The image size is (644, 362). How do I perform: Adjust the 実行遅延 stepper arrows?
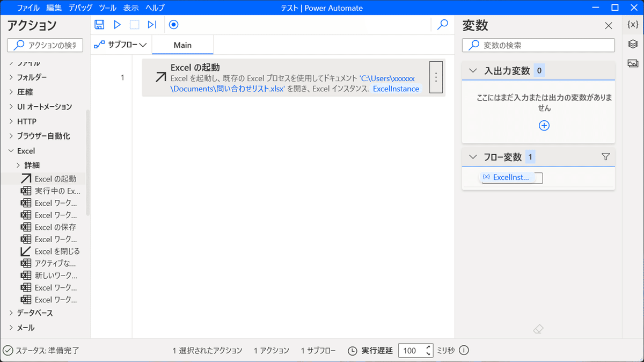point(428,351)
